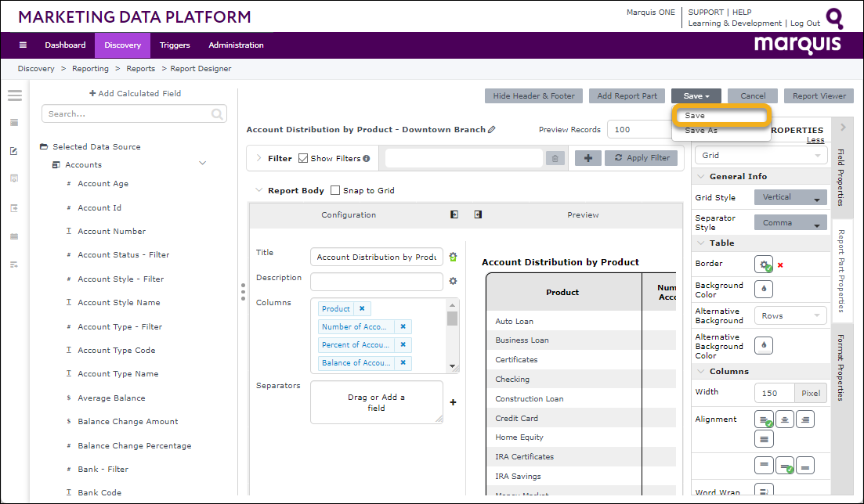Select justify horizontal alignment
864x504 pixels.
pyautogui.click(x=764, y=439)
